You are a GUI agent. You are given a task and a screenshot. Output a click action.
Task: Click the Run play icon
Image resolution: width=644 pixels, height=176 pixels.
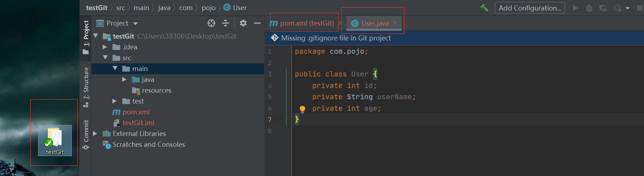coord(575,8)
